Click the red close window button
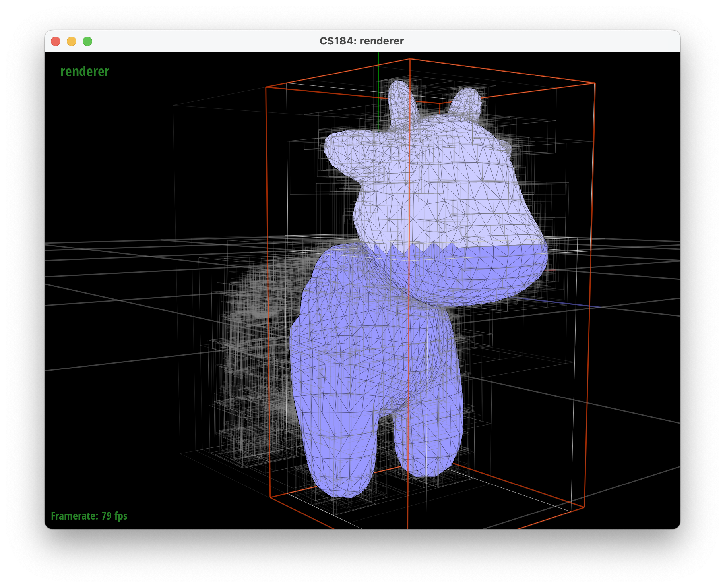The height and width of the screenshot is (588, 725). tap(56, 41)
